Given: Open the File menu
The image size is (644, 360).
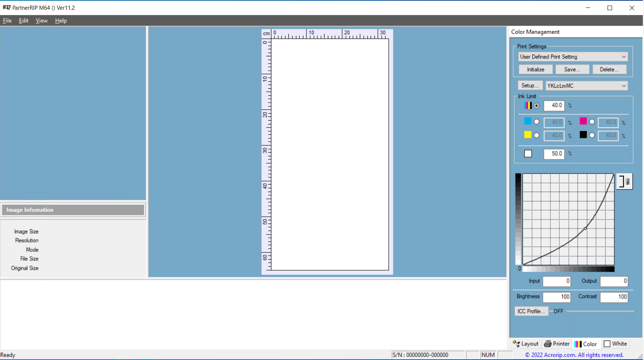Looking at the screenshot, I should [x=7, y=21].
